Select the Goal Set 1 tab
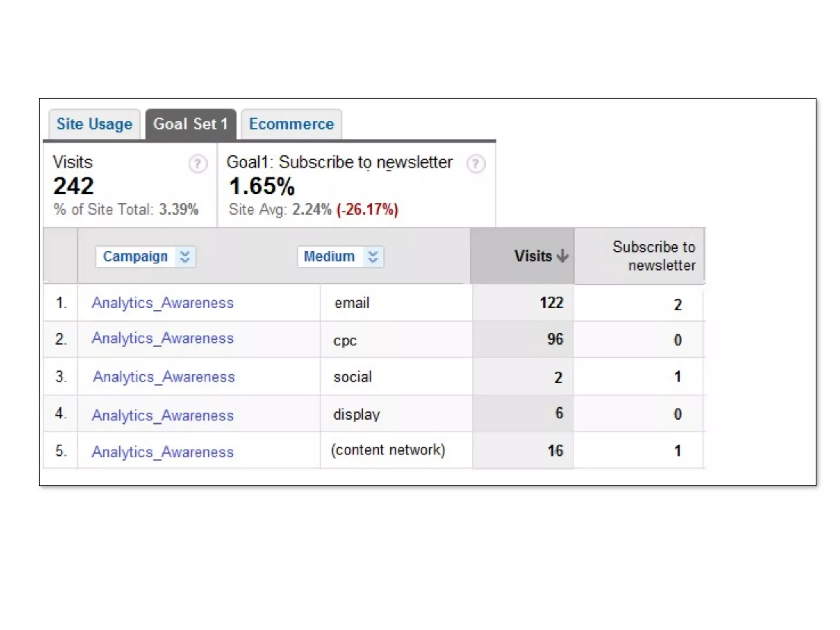 pyautogui.click(x=191, y=124)
